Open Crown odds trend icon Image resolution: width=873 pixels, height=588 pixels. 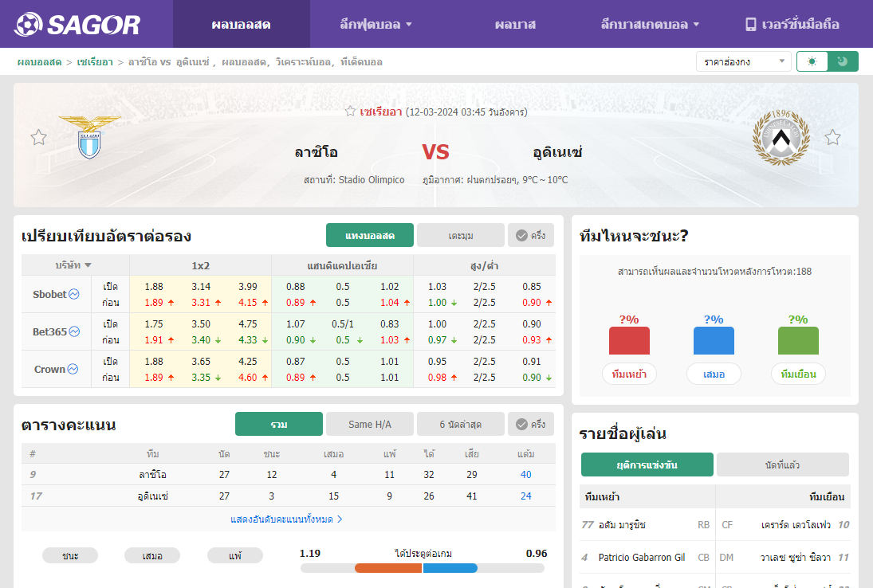pos(73,369)
